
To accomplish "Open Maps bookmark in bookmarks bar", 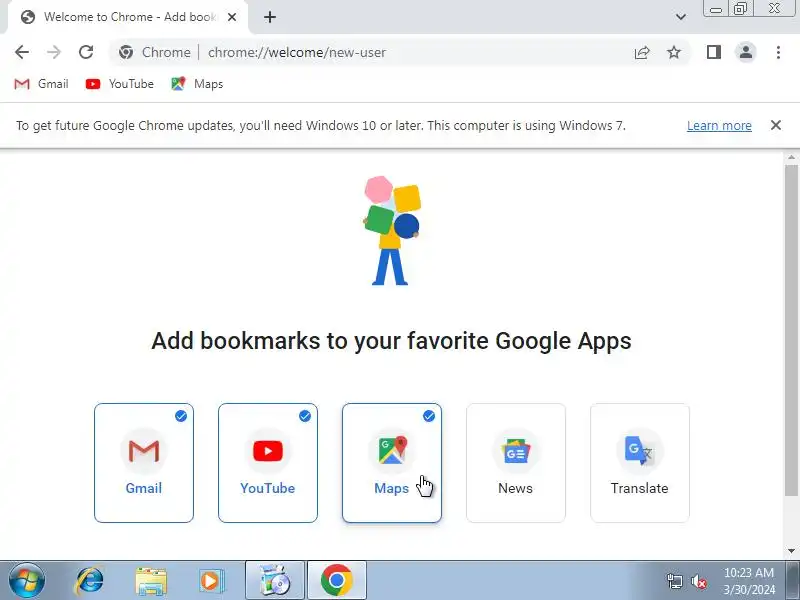I will click(197, 84).
